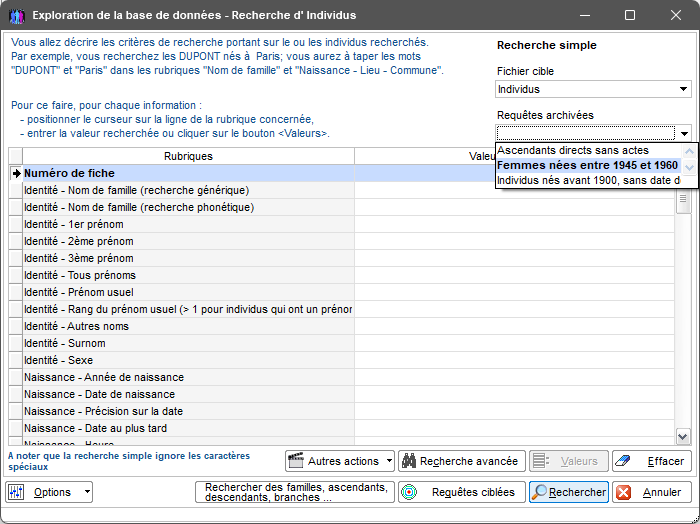Click value cell for Identité - Sexe
Screen dimensions: 700x524
coord(514,360)
